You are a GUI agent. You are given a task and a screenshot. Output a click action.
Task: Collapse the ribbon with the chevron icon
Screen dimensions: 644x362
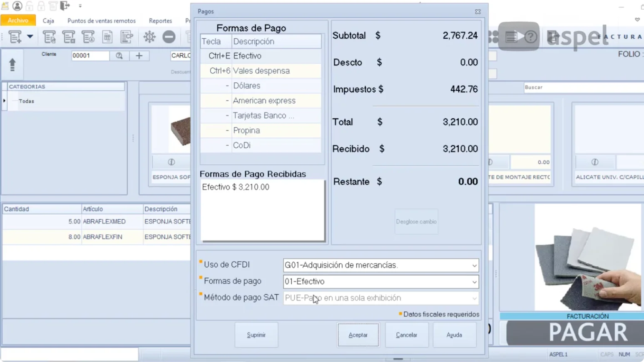click(x=637, y=20)
